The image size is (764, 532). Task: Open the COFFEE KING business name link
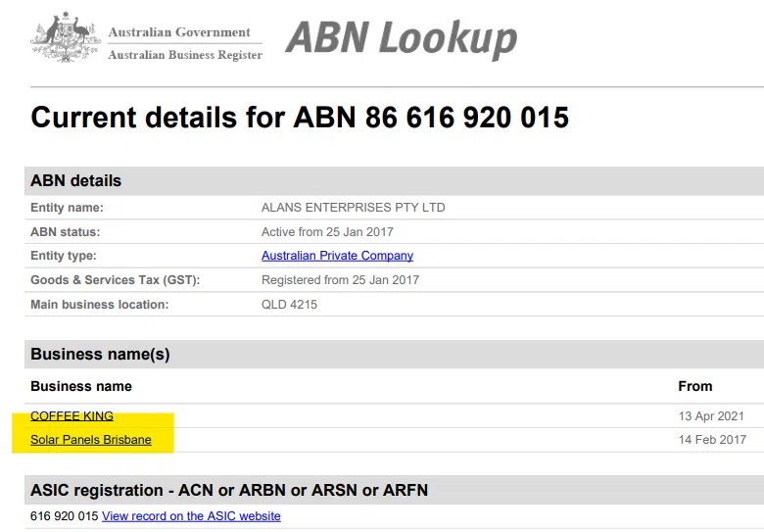pyautogui.click(x=72, y=416)
